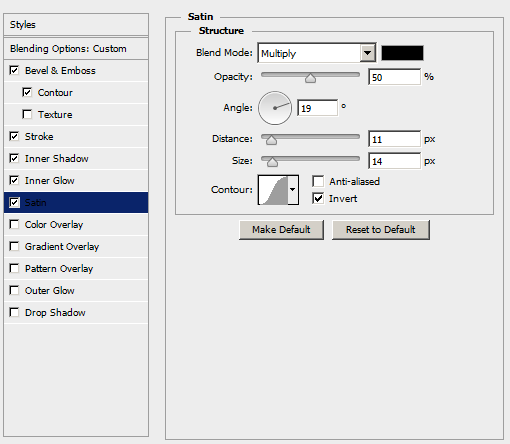Image resolution: width=510 pixels, height=444 pixels.
Task: Enable the Color Overlay checkbox
Action: coord(14,224)
